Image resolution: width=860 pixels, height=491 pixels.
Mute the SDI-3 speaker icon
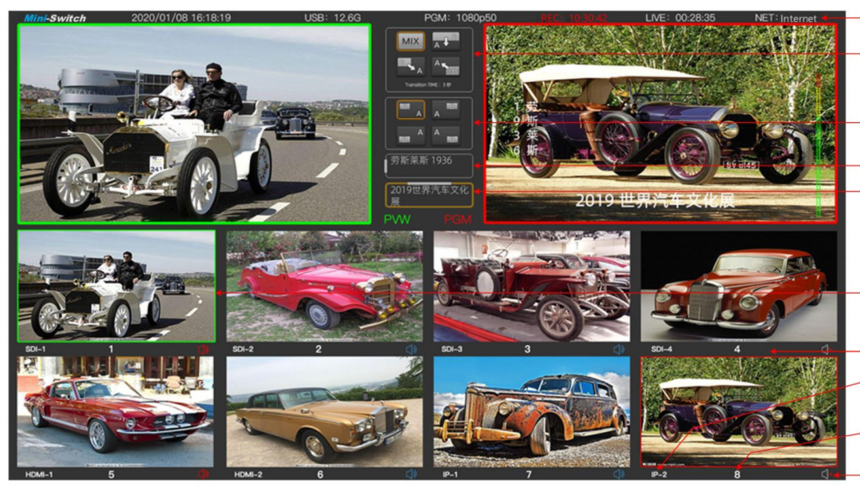(619, 349)
